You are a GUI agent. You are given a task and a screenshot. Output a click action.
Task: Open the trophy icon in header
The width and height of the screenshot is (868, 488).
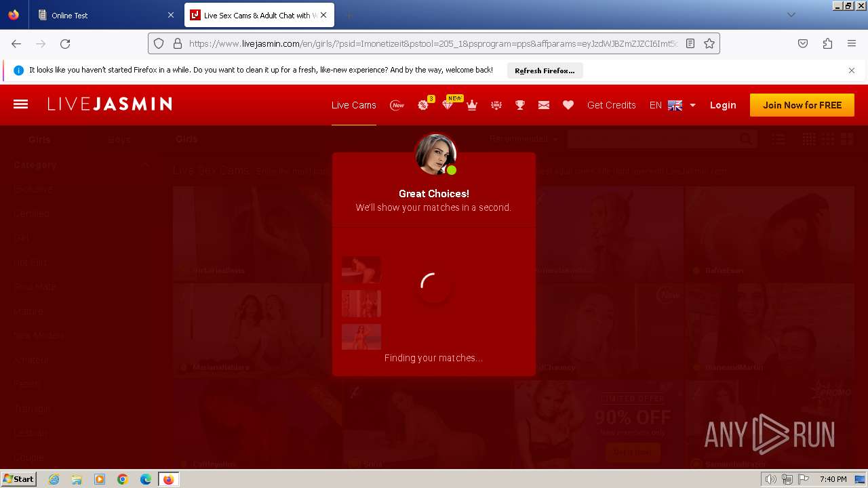coord(520,105)
